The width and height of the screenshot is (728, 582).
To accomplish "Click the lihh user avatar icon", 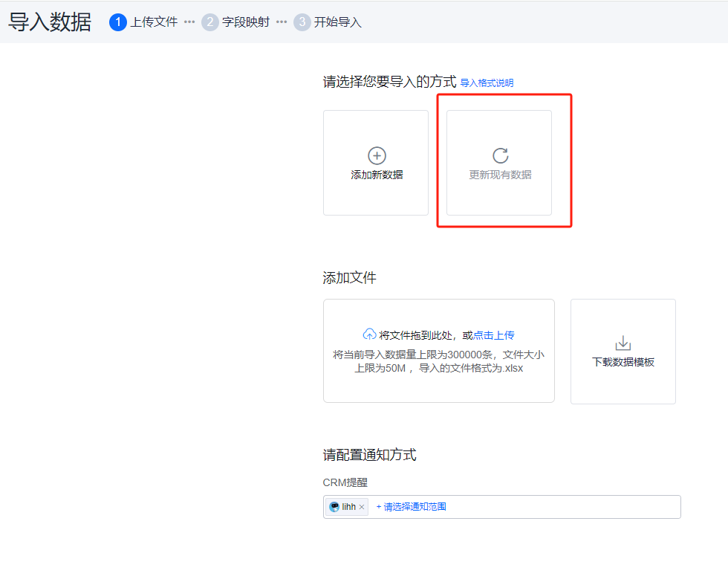I will (334, 507).
